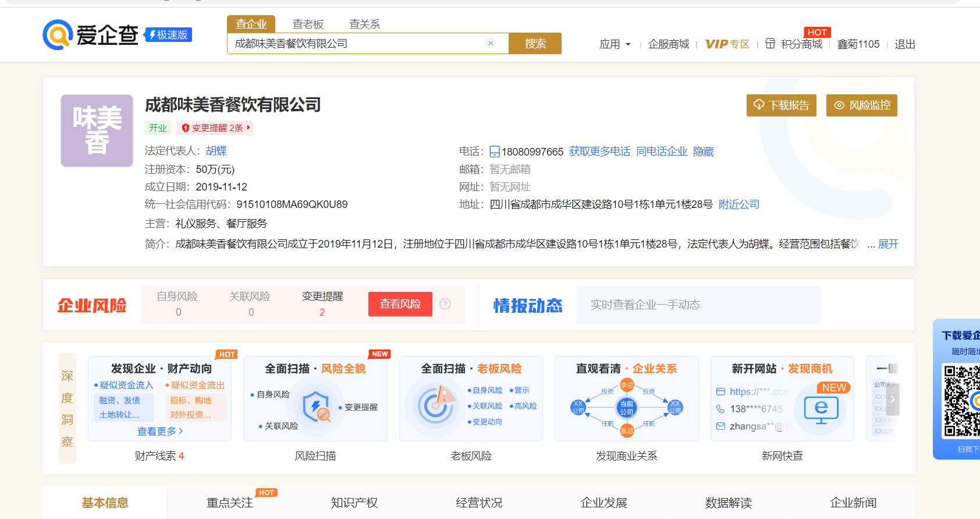980x519 pixels.
Task: Click 疑似资金流出 in 财产动向 card
Action: 198,385
